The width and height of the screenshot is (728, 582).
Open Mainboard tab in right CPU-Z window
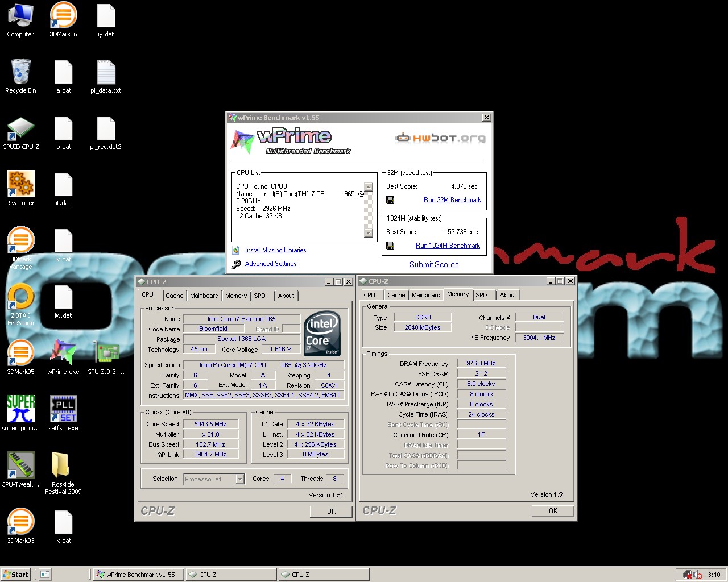[426, 295]
